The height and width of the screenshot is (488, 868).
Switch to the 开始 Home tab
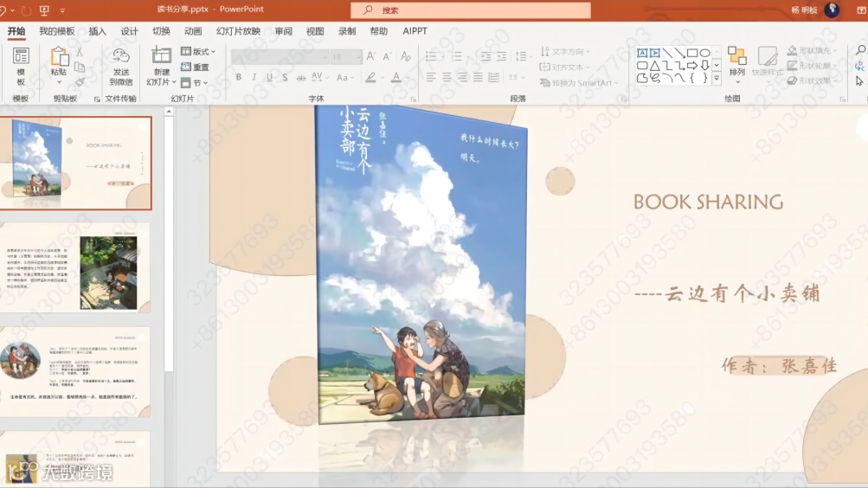coord(16,31)
